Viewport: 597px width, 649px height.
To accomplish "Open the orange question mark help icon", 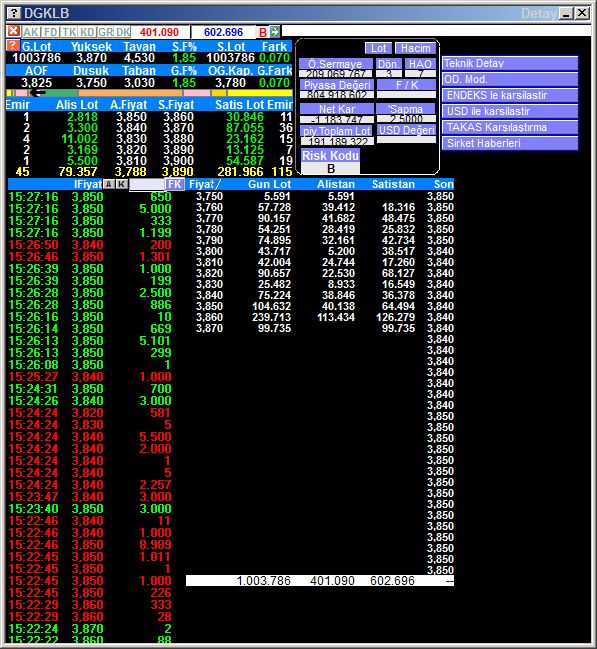I will [x=13, y=45].
